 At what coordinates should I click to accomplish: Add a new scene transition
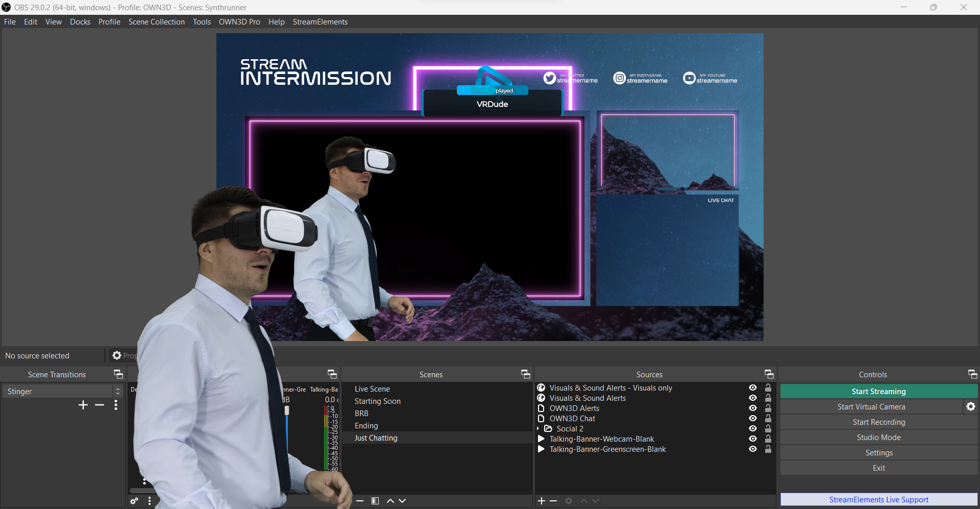pyautogui.click(x=83, y=405)
